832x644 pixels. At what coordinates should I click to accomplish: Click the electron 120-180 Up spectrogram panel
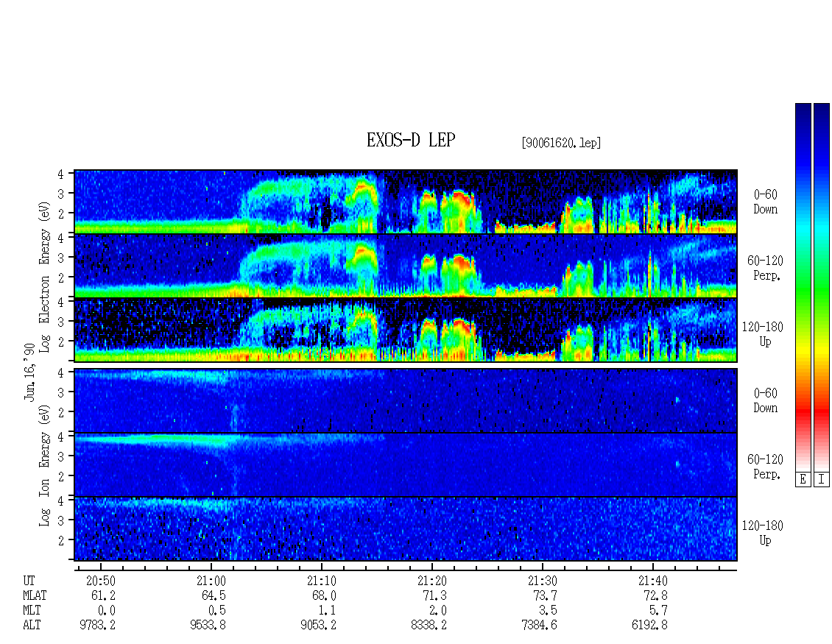406,330
